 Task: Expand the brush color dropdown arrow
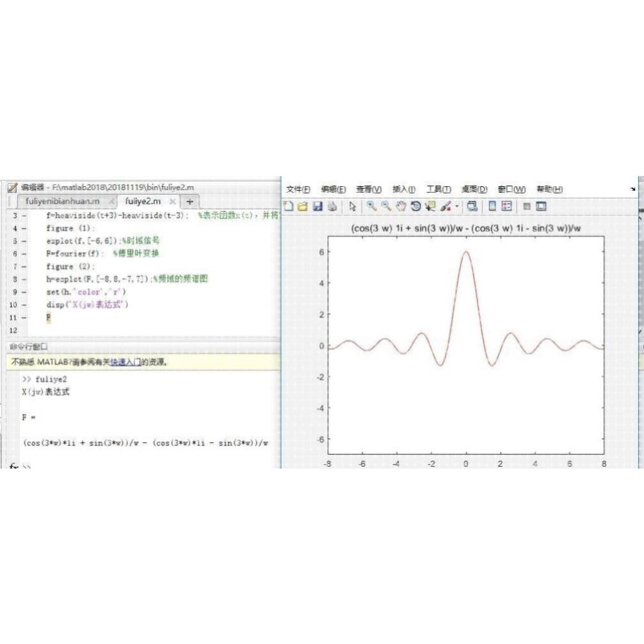pyautogui.click(x=456, y=207)
